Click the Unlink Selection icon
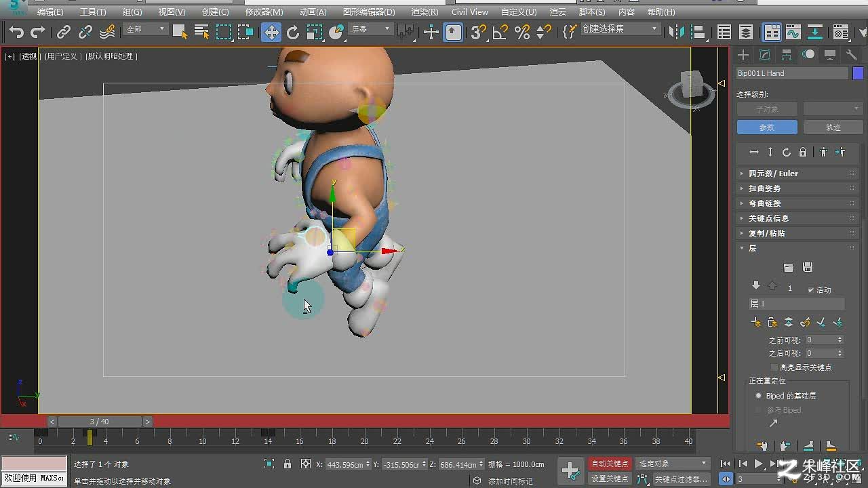This screenshot has width=868, height=488. 85,32
